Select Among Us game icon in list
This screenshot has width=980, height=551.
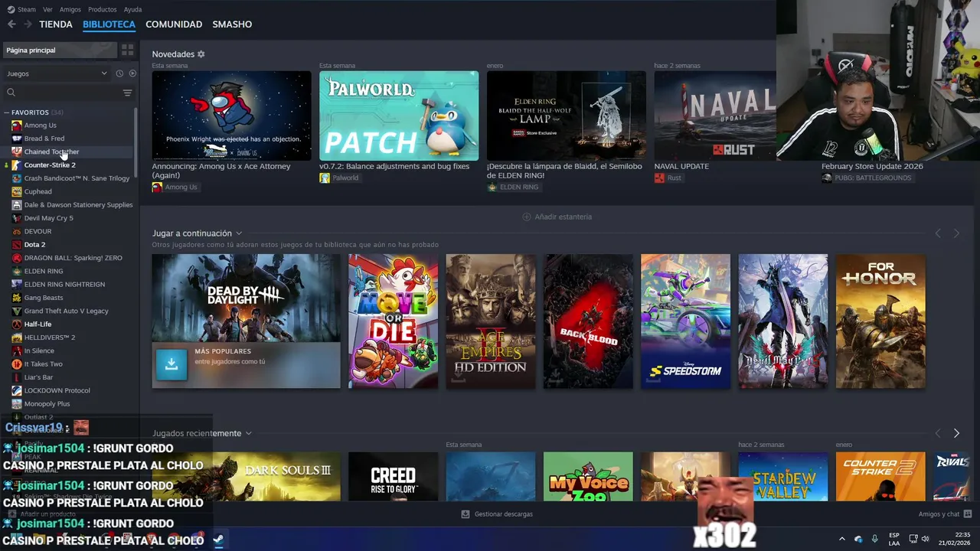17,126
